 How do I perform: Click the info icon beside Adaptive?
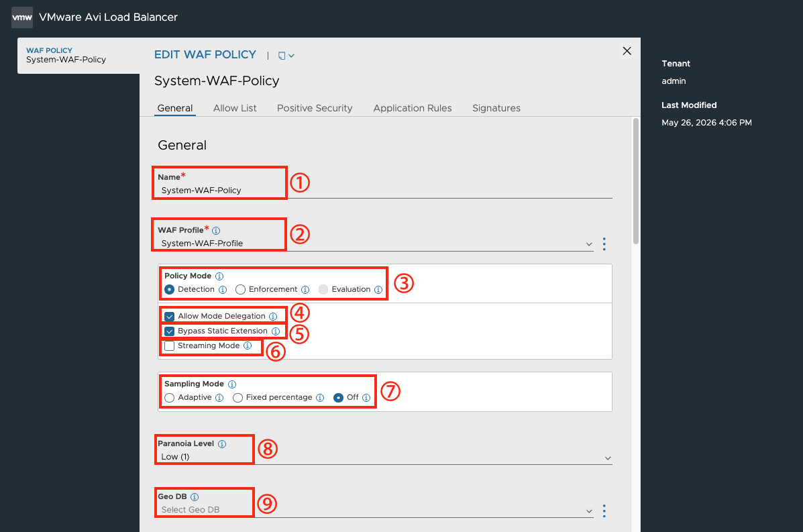[x=219, y=398]
